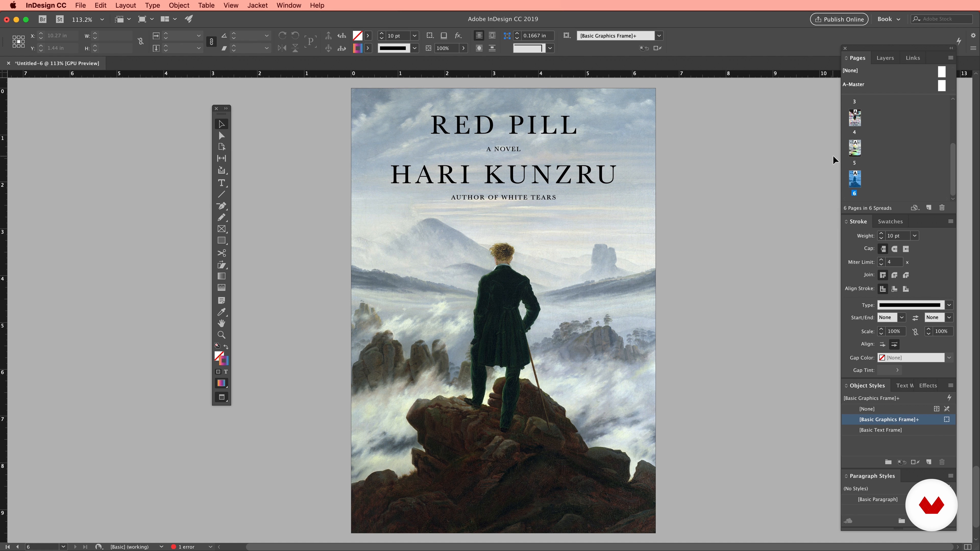Click the stroke gradient swatch in control bar
This screenshot has height=551, width=980.
(x=357, y=48)
